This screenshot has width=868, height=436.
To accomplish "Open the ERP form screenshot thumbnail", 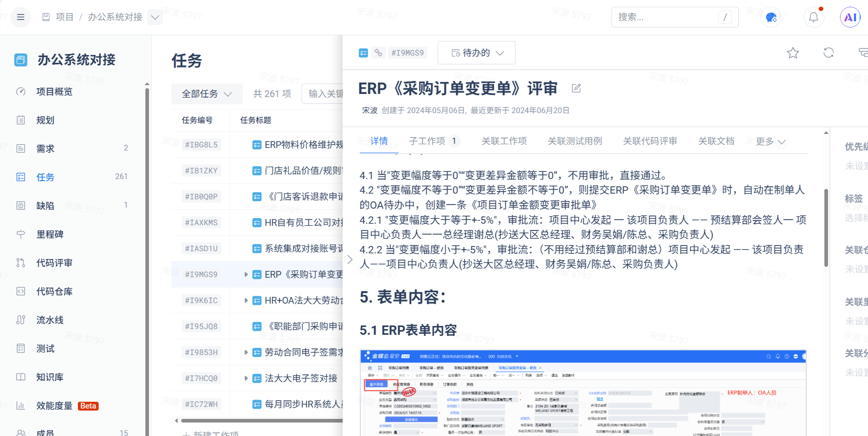I will (x=582, y=393).
